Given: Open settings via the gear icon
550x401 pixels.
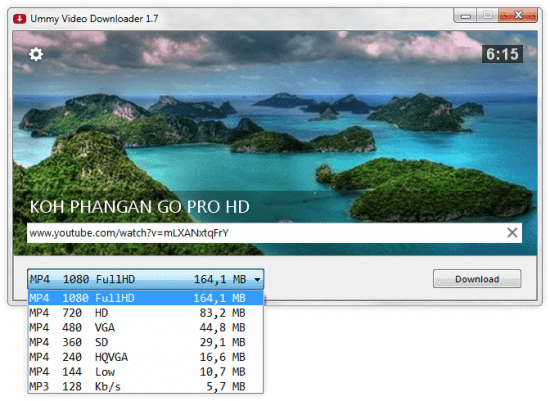Looking at the screenshot, I should pyautogui.click(x=36, y=54).
